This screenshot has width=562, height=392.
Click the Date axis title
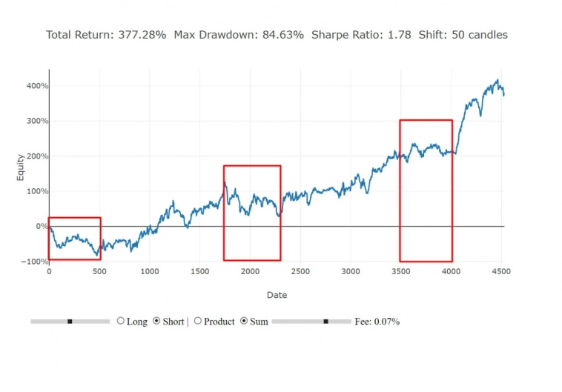tap(277, 295)
